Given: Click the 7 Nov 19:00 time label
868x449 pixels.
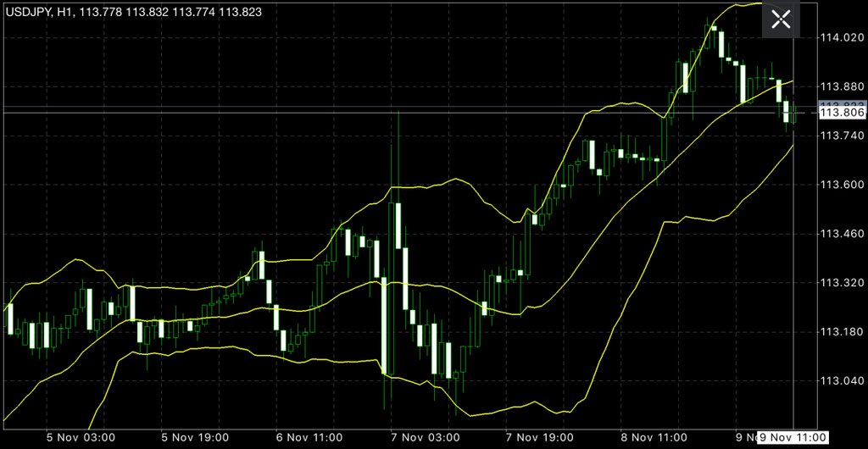Looking at the screenshot, I should click(x=540, y=437).
